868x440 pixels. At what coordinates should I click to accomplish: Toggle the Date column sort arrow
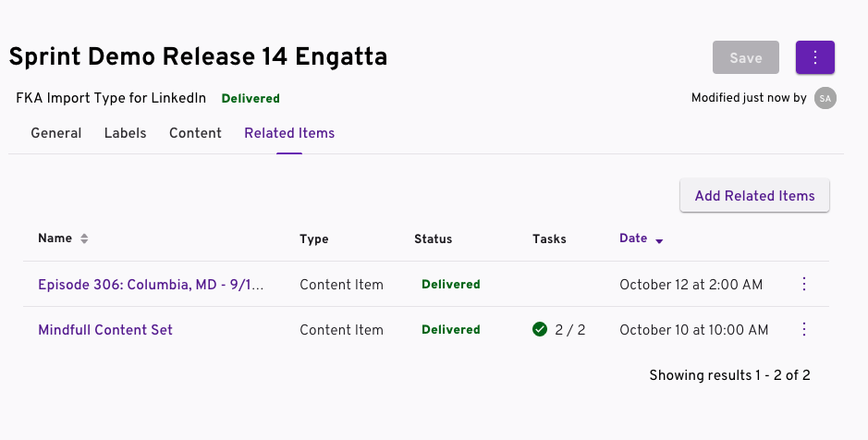coord(659,241)
